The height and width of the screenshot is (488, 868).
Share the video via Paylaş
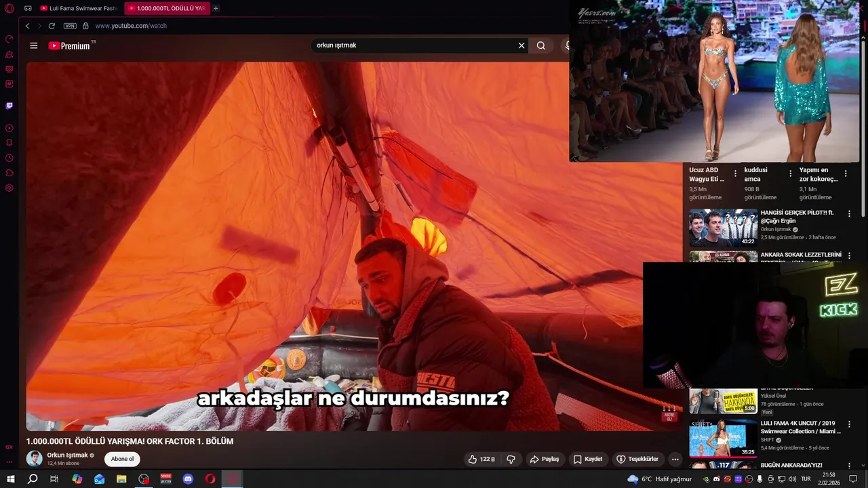(545, 459)
